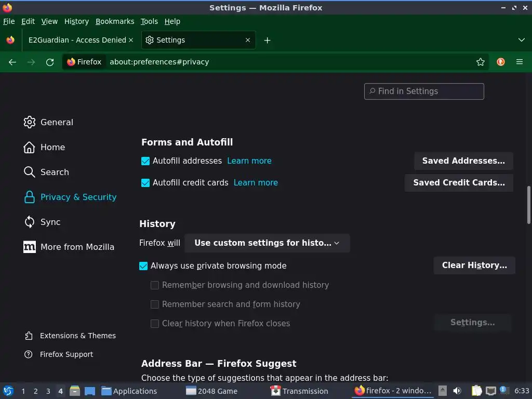Open the system start menu icon in taskbar
Viewport: 532px width, 399px height.
pyautogui.click(x=8, y=391)
